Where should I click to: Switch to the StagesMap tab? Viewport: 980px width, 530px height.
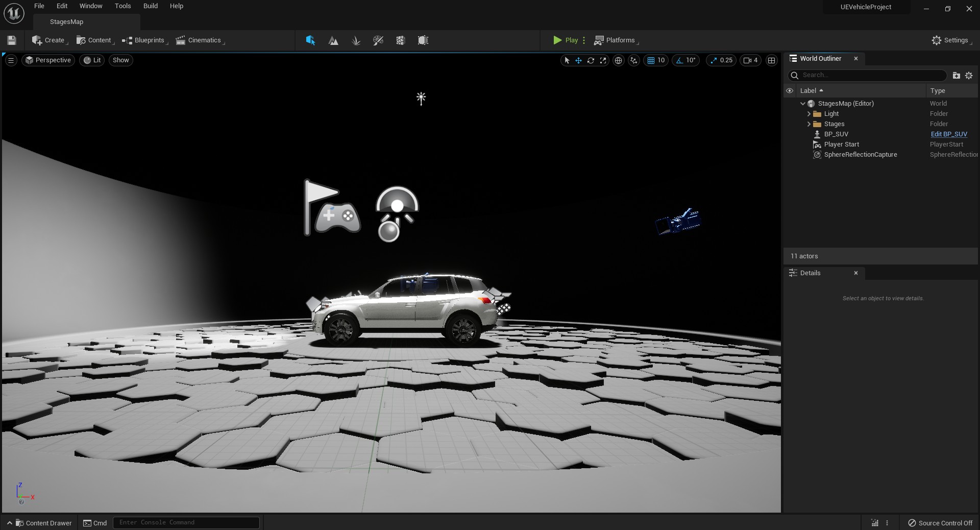(66, 22)
